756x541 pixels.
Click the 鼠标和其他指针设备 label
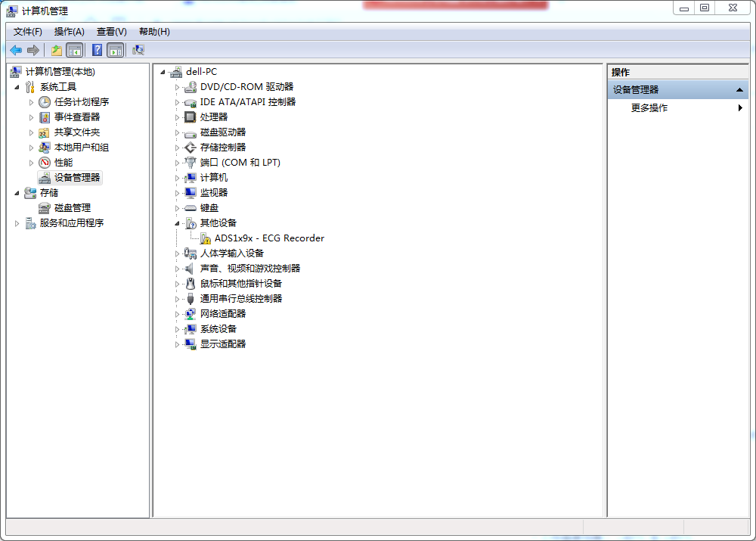[x=241, y=284]
